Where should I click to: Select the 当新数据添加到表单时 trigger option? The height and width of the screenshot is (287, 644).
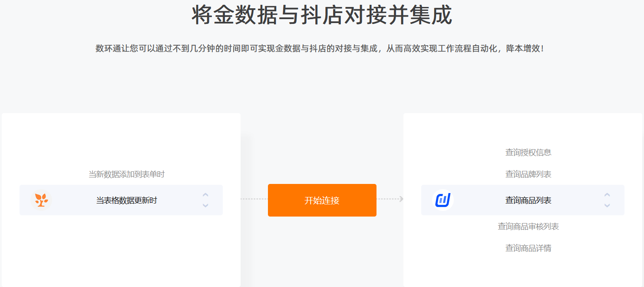point(127,174)
